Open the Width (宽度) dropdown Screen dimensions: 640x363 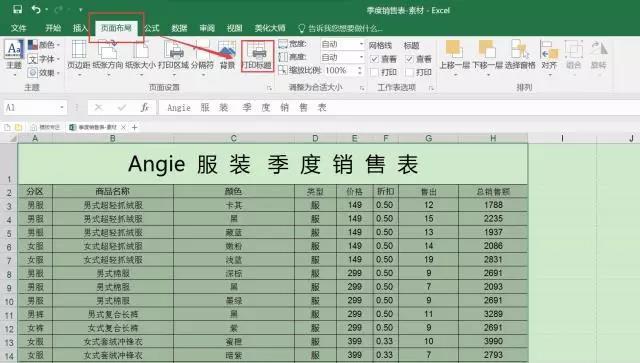point(361,44)
